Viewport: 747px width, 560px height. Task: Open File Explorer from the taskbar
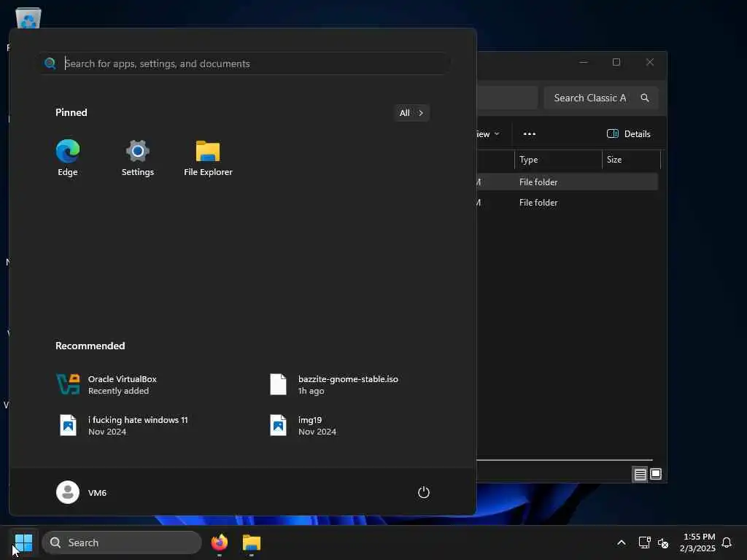252,542
